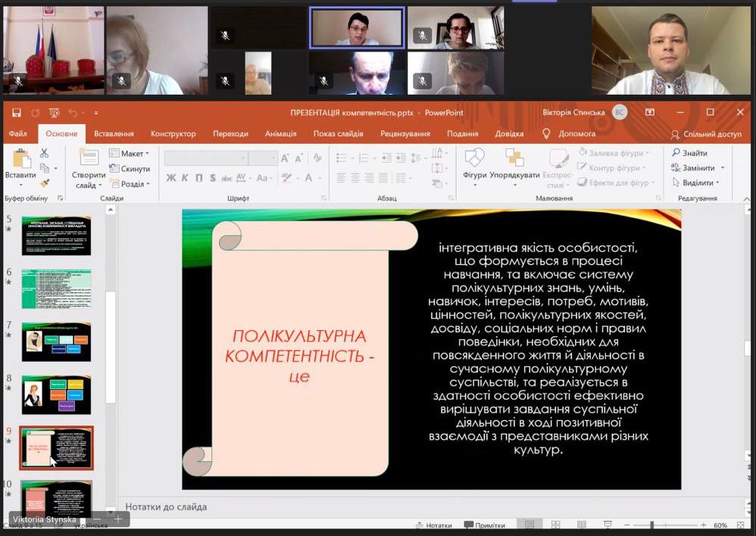This screenshot has height=536, width=756.
Task: Open the Вставлення ribbon tab
Action: click(114, 134)
